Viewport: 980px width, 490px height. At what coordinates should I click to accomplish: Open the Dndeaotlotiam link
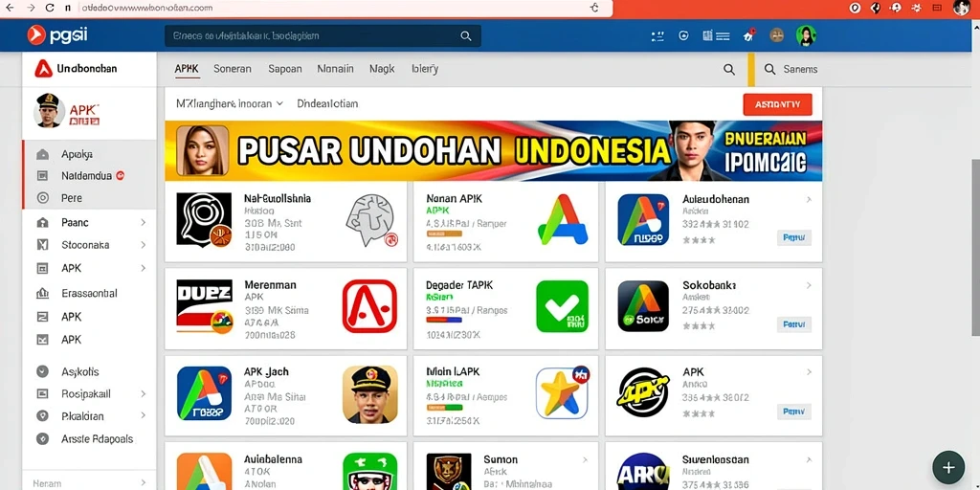pyautogui.click(x=327, y=103)
